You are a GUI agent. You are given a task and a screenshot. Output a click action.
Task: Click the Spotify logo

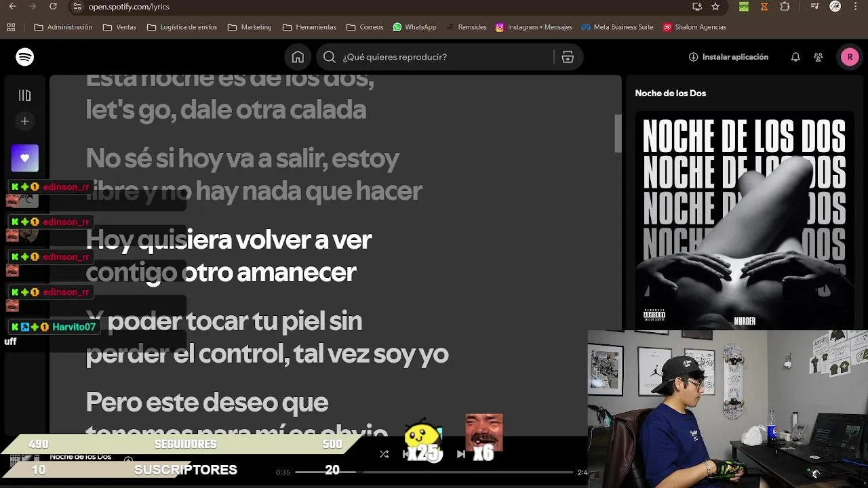tap(25, 57)
